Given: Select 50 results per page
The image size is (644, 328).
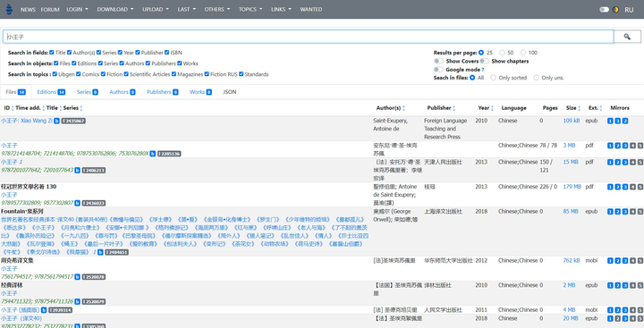Looking at the screenshot, I should [x=502, y=53].
